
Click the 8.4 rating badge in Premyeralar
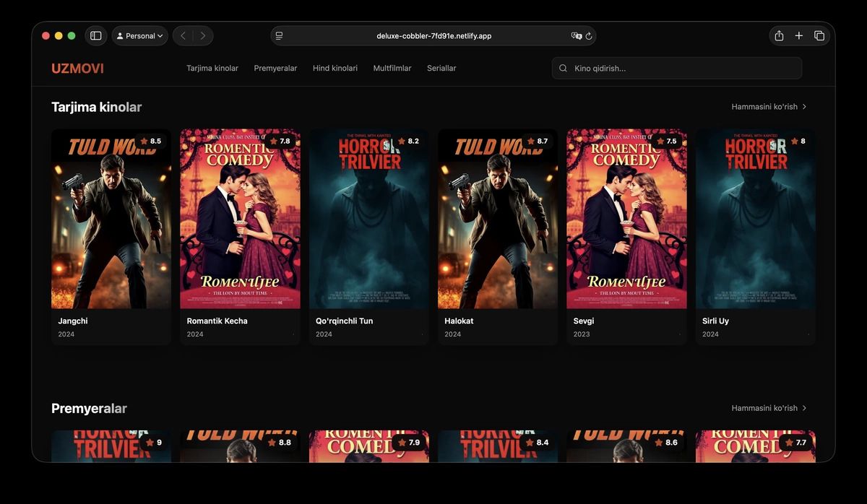point(537,442)
